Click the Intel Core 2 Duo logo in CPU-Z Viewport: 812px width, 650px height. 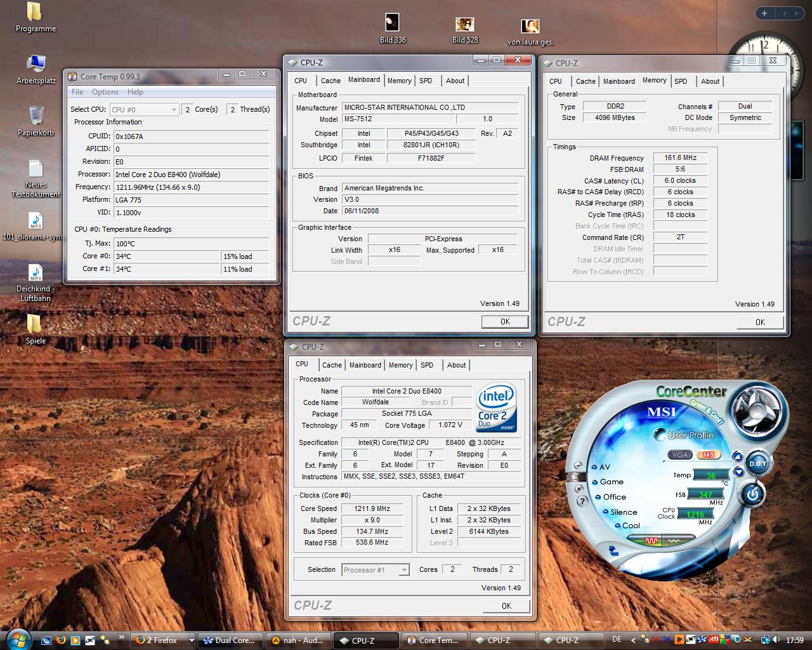[497, 407]
